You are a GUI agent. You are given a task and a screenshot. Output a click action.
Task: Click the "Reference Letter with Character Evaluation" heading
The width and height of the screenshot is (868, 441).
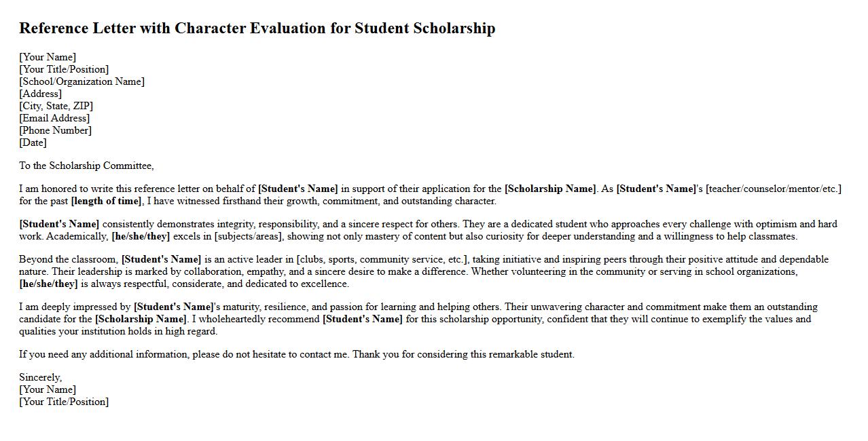(x=257, y=28)
